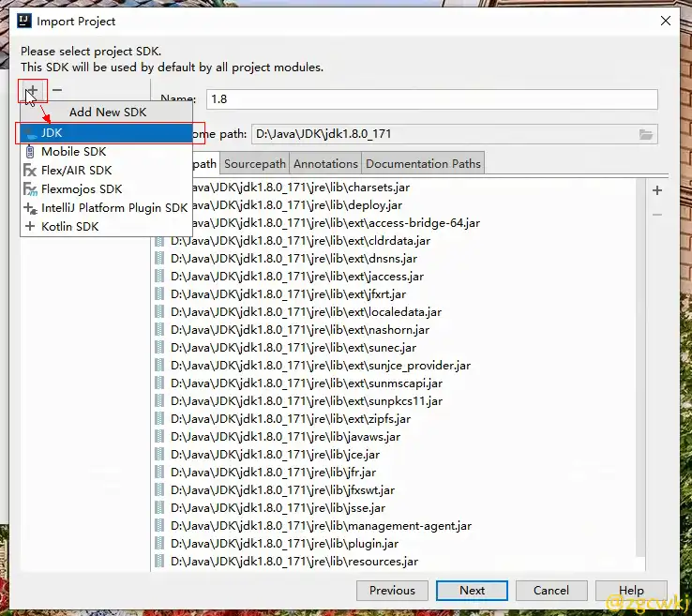Click jar icon beside resources.jar
Screen dimensions: 692x616
click(x=159, y=562)
